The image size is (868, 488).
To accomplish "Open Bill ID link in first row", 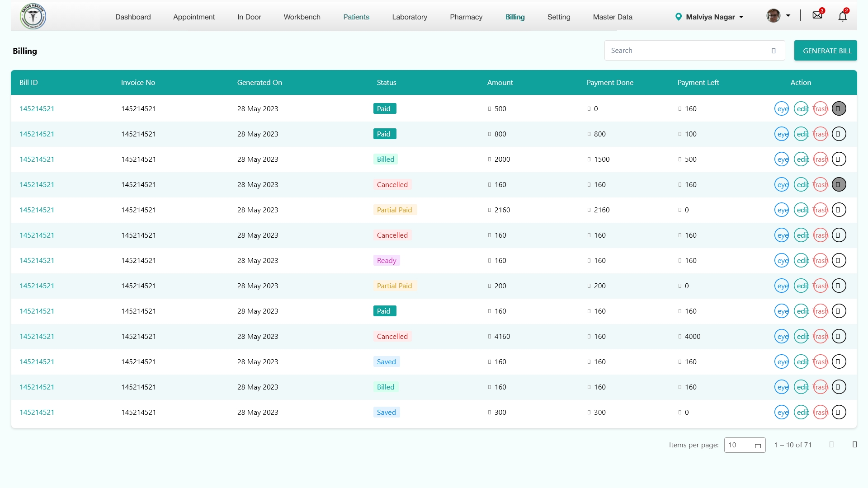I will pyautogui.click(x=37, y=109).
